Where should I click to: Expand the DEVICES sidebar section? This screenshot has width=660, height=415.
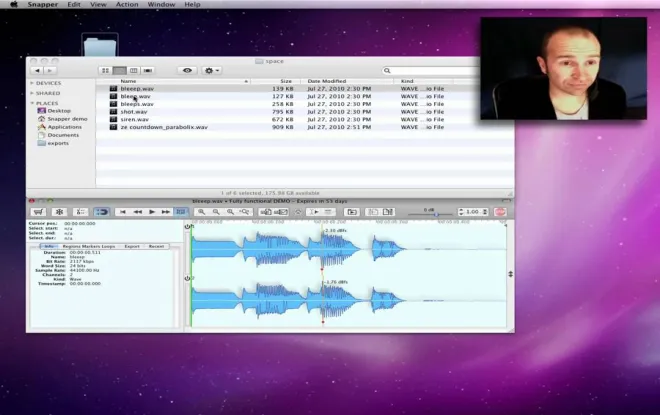(32, 83)
